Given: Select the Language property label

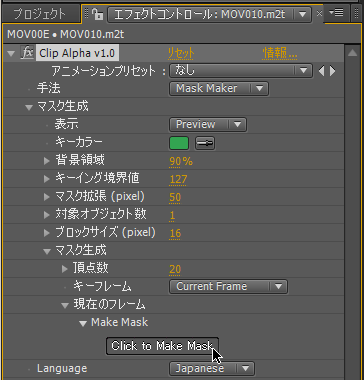Looking at the screenshot, I should pos(62,369).
